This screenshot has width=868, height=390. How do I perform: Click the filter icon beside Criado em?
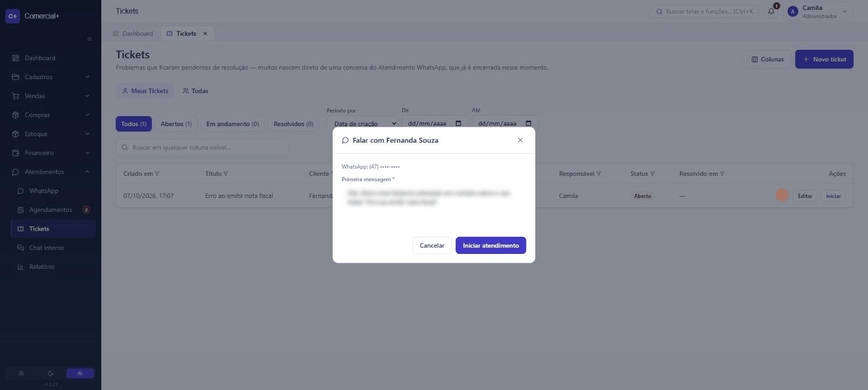[157, 174]
